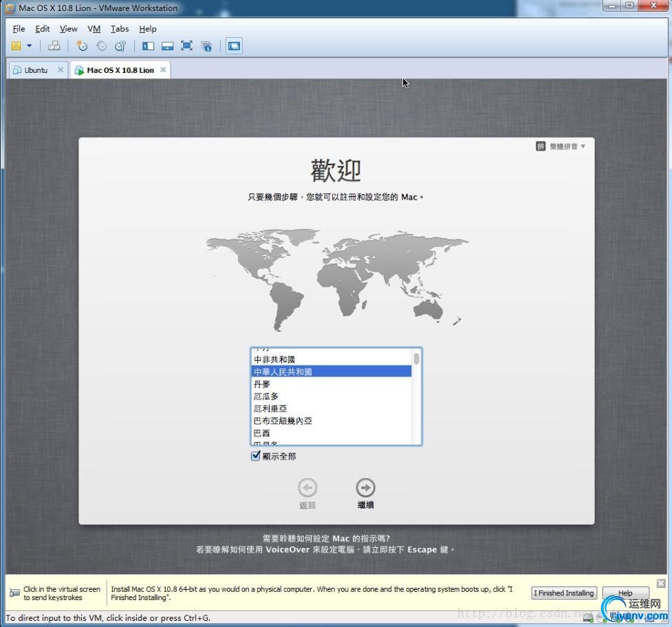Click the yellow Suspend VM toolbar icon

(16, 46)
